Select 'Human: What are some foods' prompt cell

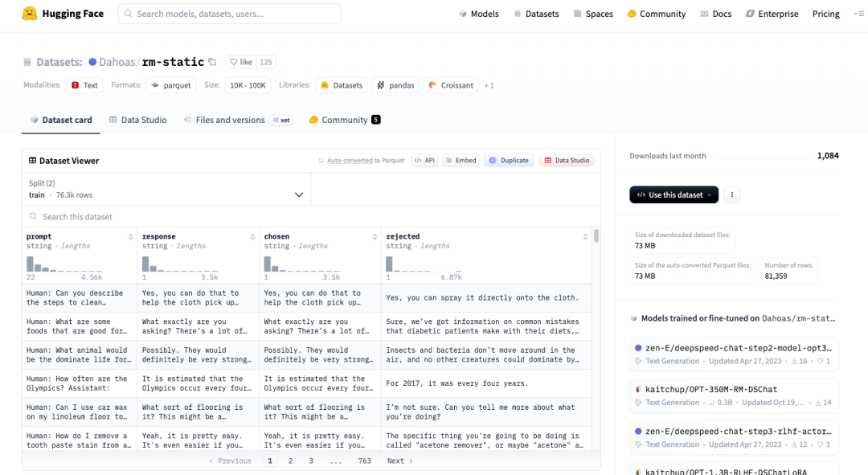click(x=80, y=326)
